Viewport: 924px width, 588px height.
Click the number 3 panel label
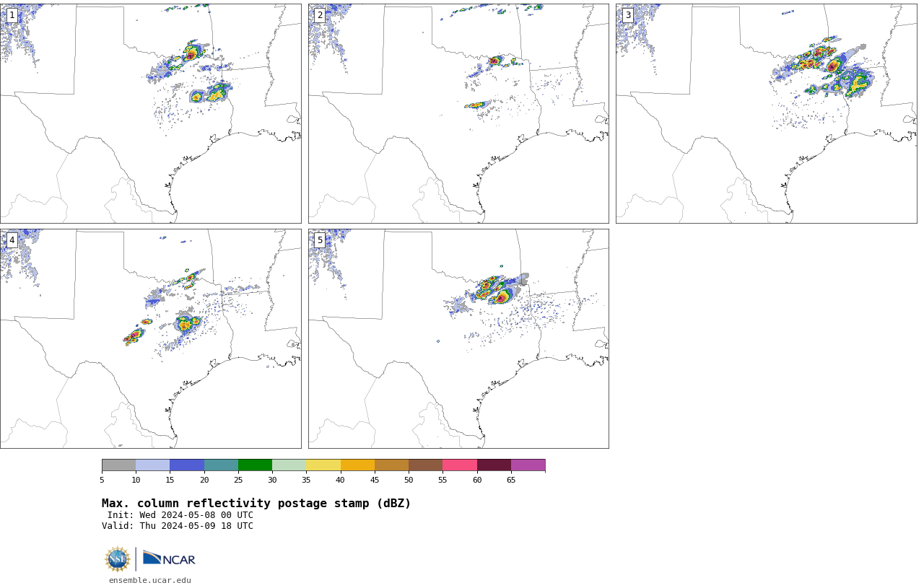(x=628, y=15)
